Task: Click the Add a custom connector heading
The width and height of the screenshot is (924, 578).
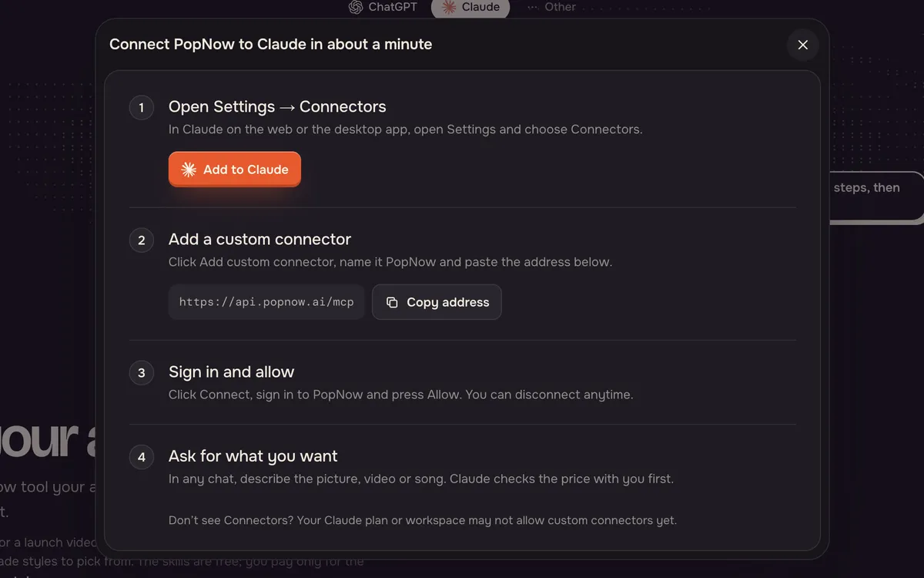Action: tap(259, 239)
